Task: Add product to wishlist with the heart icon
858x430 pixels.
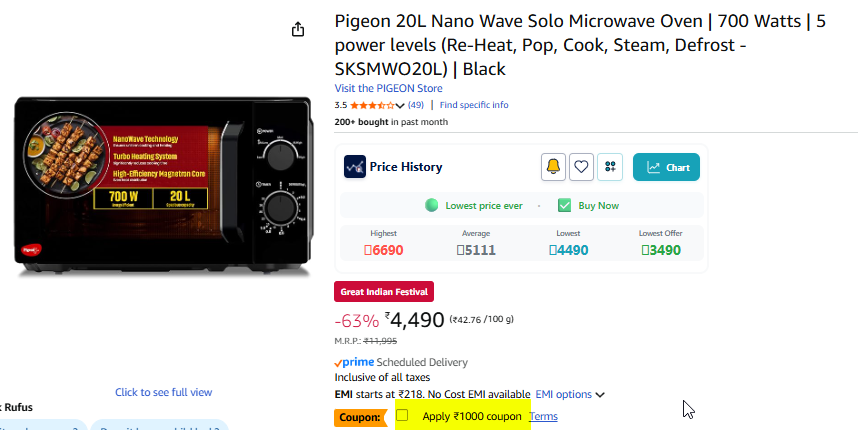Action: (581, 167)
